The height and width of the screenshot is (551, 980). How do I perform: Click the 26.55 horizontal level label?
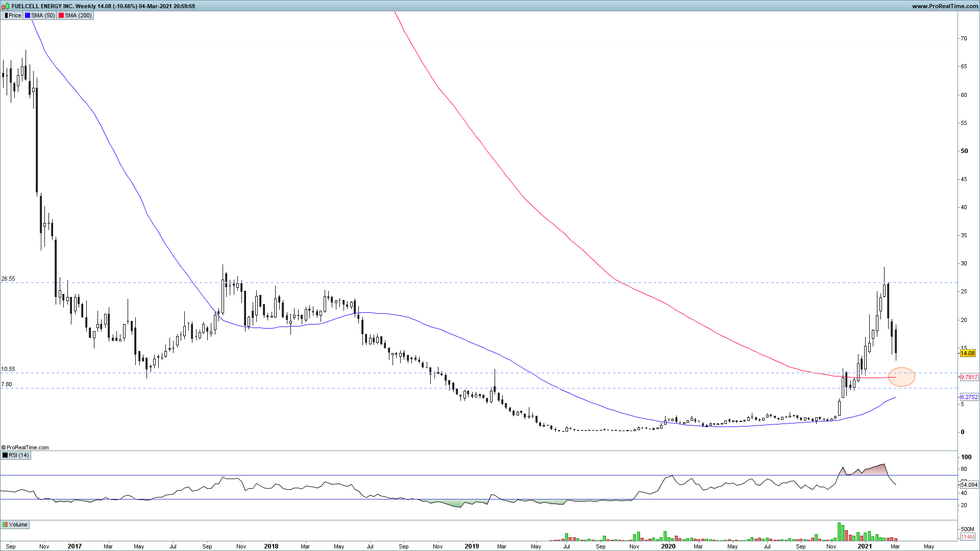pos(8,279)
